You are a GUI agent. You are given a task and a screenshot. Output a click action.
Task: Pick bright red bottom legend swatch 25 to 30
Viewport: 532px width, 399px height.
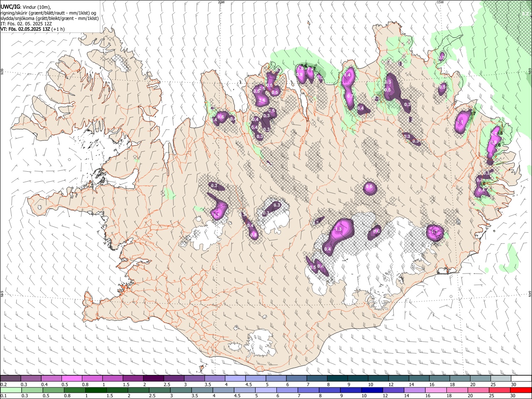(x=499, y=390)
